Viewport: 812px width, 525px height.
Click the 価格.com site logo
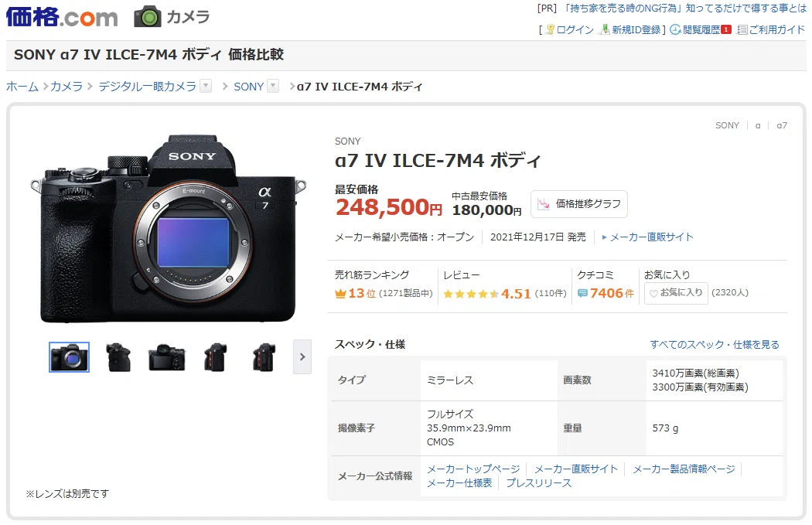62,17
